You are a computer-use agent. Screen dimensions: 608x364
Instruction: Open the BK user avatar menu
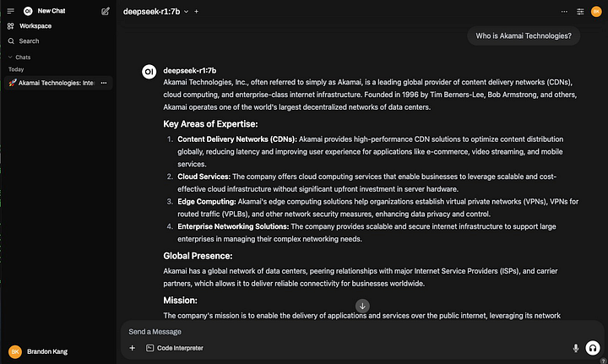coord(596,12)
